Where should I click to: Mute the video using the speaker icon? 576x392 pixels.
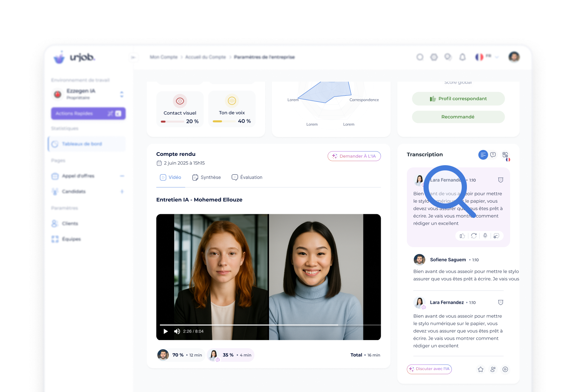[177, 331]
